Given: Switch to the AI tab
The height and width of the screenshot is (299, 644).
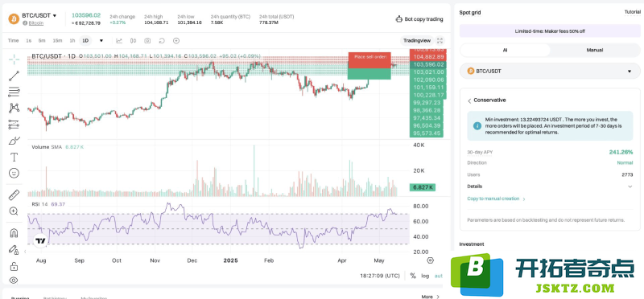Looking at the screenshot, I should 505,50.
